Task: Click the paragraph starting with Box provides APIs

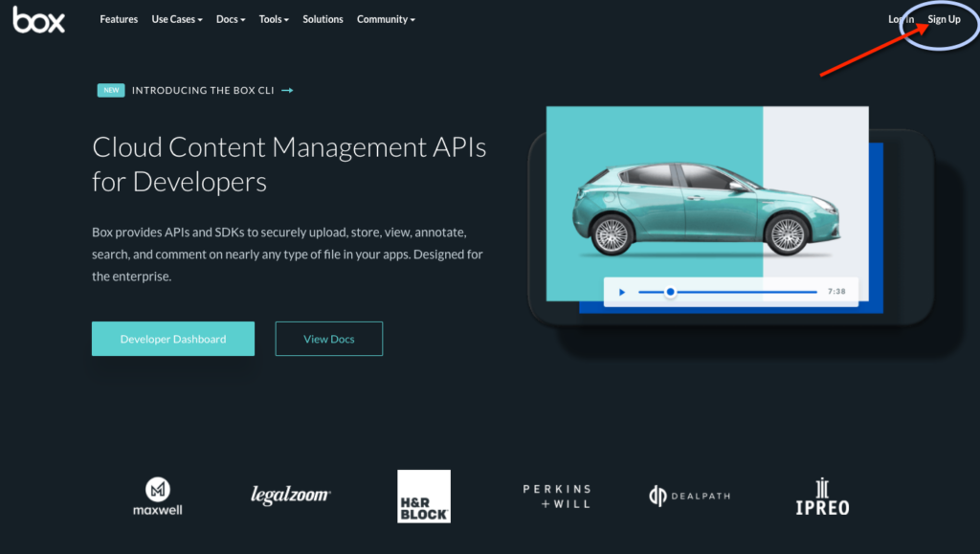Action: click(x=287, y=255)
